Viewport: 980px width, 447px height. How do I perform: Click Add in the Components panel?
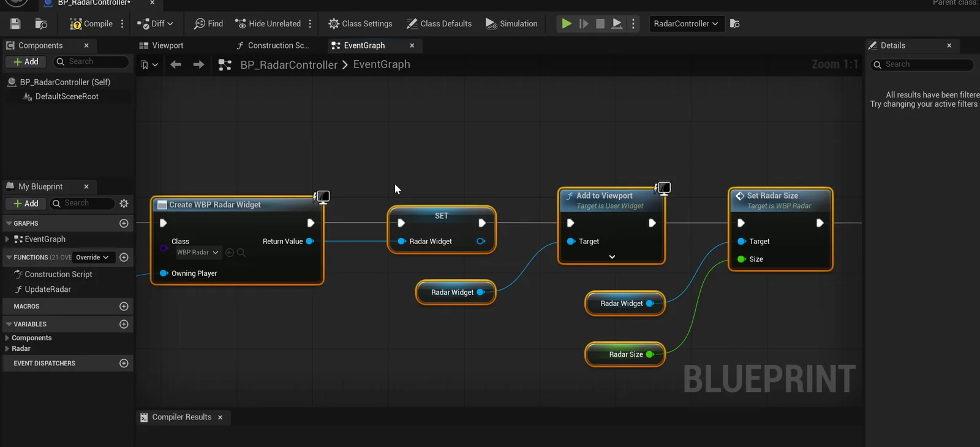[x=26, y=62]
